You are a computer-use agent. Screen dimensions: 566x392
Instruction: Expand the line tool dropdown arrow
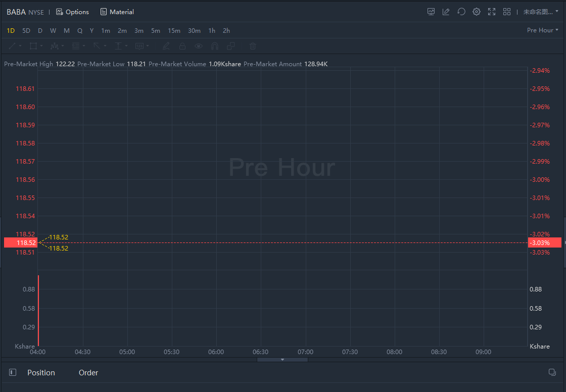click(20, 46)
